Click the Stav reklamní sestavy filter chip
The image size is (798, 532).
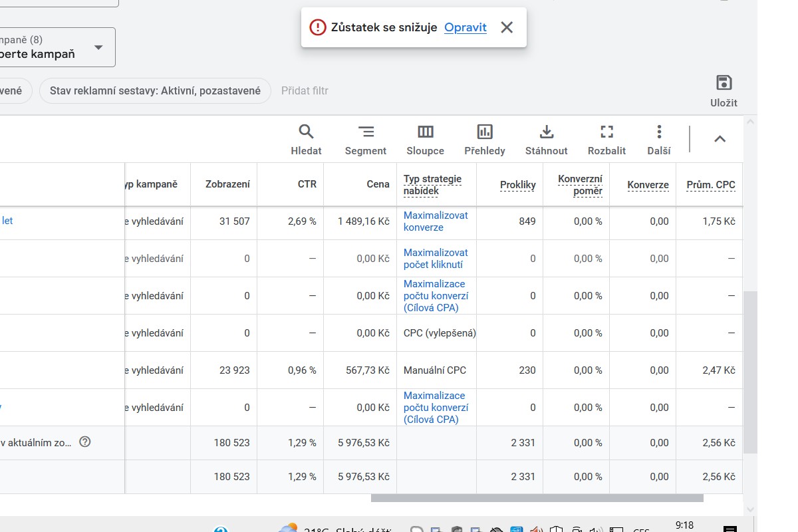click(155, 90)
